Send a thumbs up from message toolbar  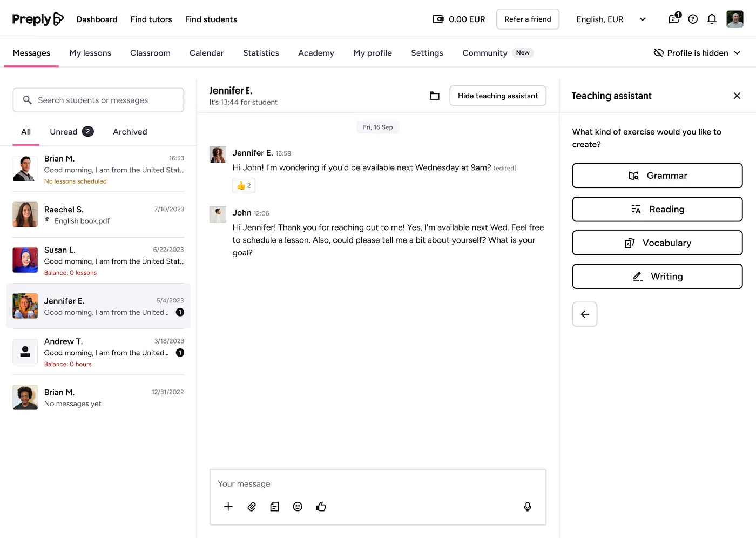[321, 507]
